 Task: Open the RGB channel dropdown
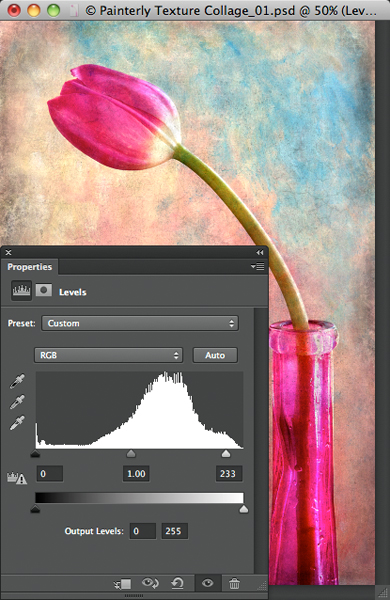pos(108,355)
